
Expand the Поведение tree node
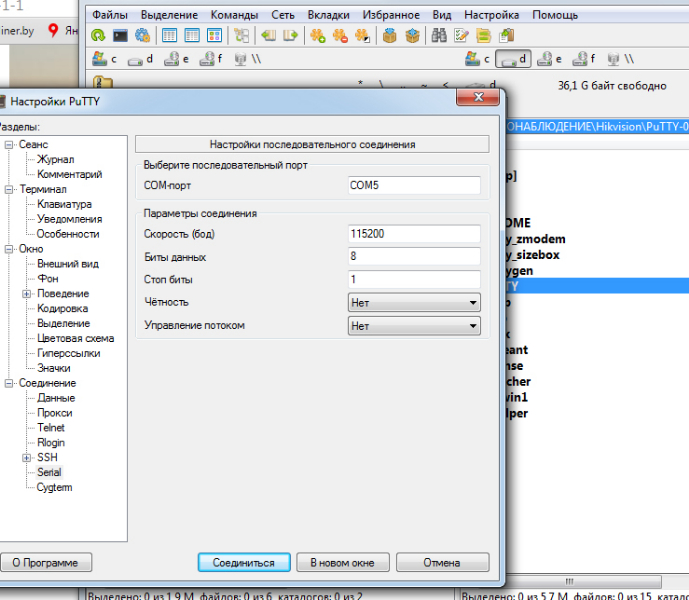click(x=26, y=294)
